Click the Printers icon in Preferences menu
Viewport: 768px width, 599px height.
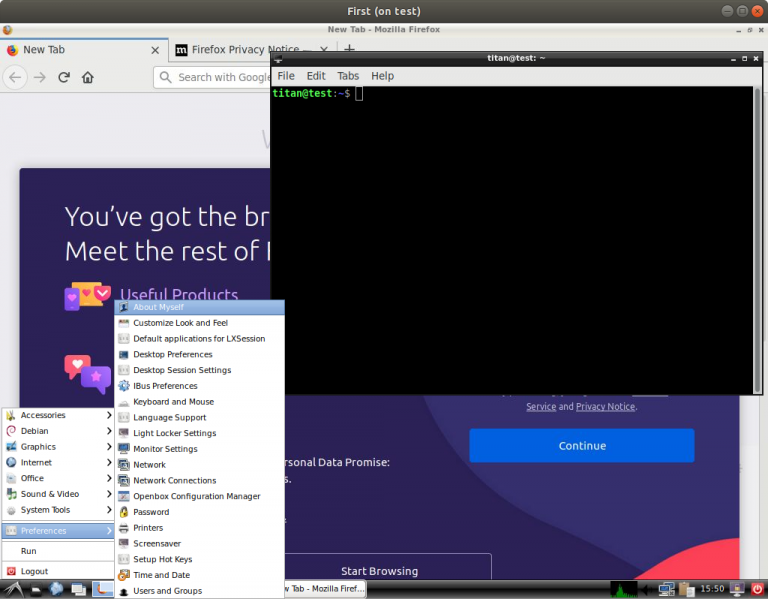[x=124, y=528]
